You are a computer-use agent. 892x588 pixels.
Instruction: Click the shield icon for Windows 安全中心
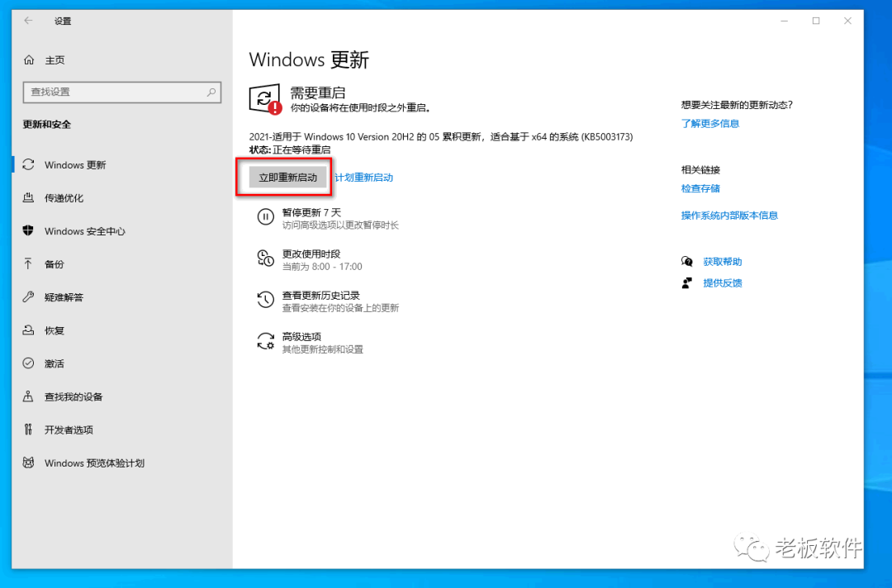28,230
